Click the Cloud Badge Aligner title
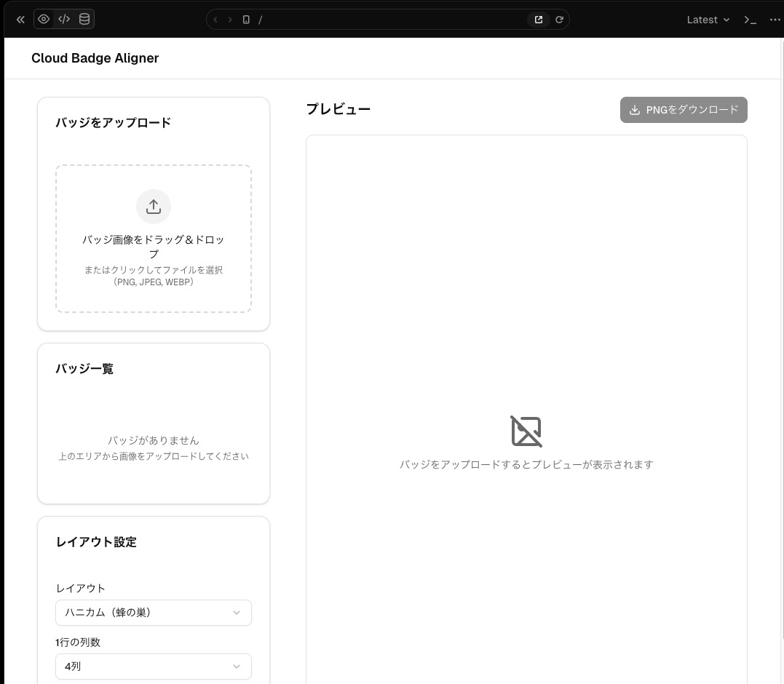This screenshot has height=684, width=784. tap(95, 58)
